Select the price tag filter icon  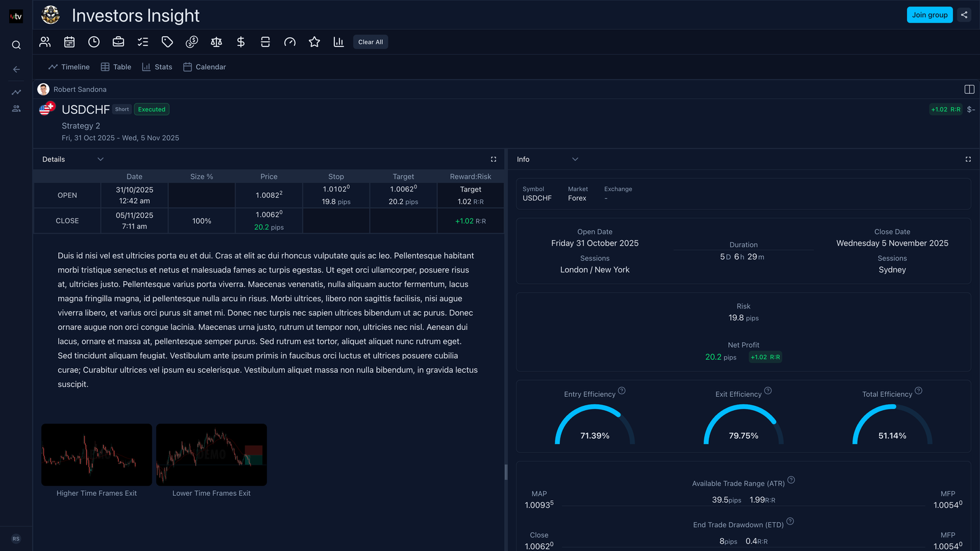tap(167, 42)
